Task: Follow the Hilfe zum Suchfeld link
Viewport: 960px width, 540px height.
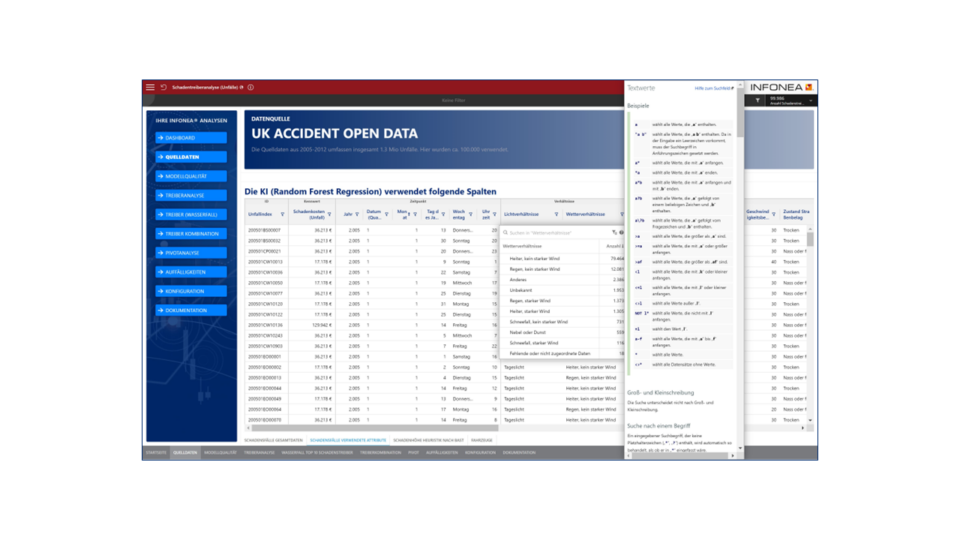Action: click(714, 88)
